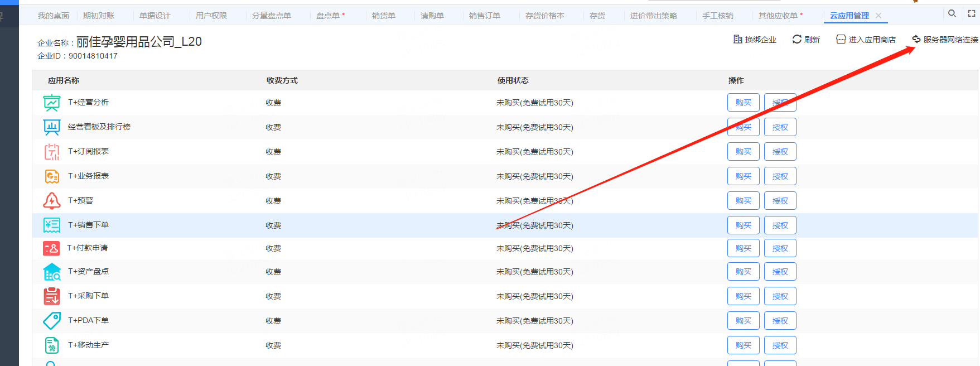Click the T+销售下单 app icon

pos(52,225)
